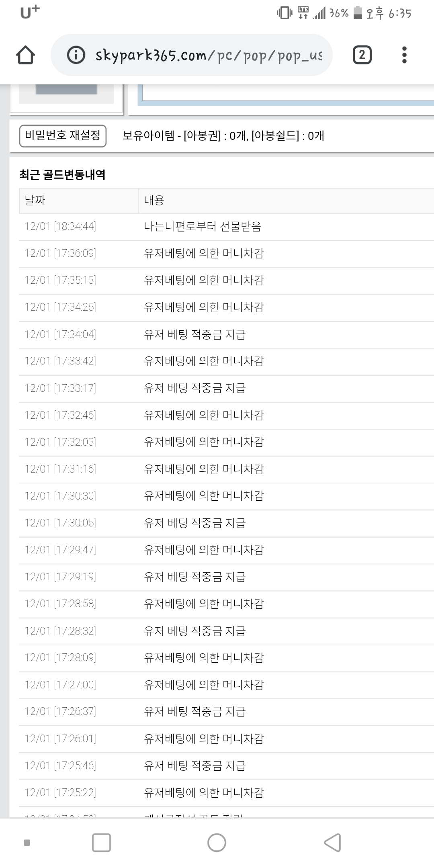Open the browser three-dot menu
This screenshot has height=868, width=434.
[404, 55]
